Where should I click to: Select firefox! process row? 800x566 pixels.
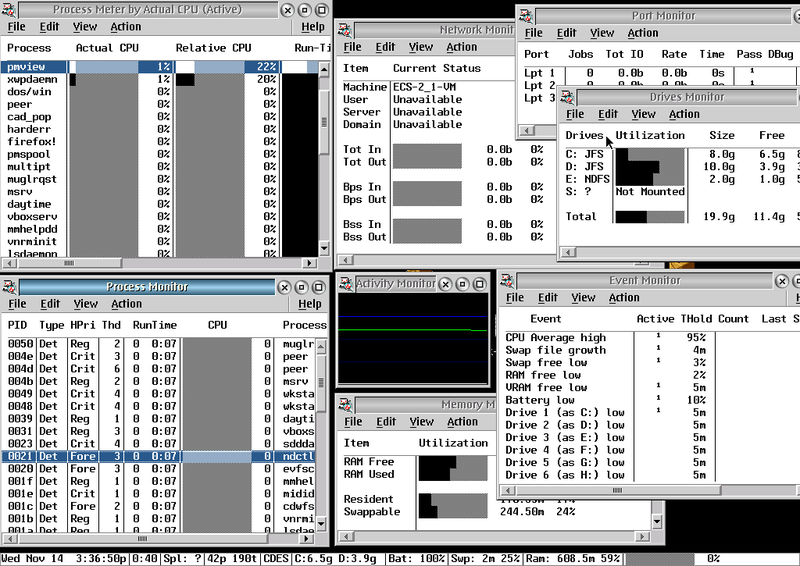[160, 142]
